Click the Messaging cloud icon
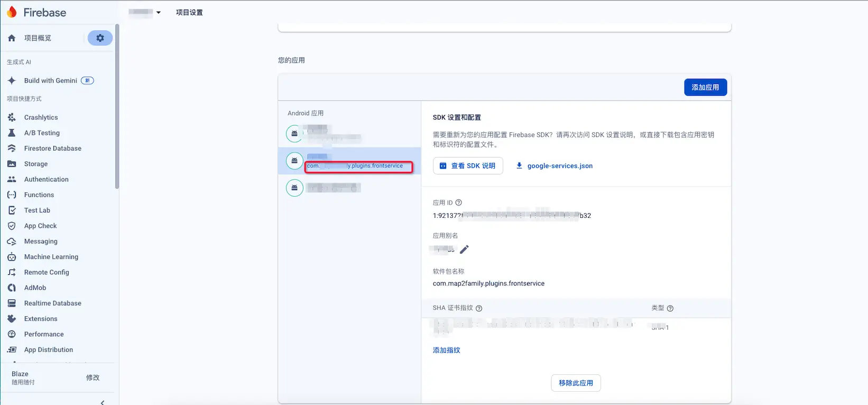 click(x=12, y=241)
